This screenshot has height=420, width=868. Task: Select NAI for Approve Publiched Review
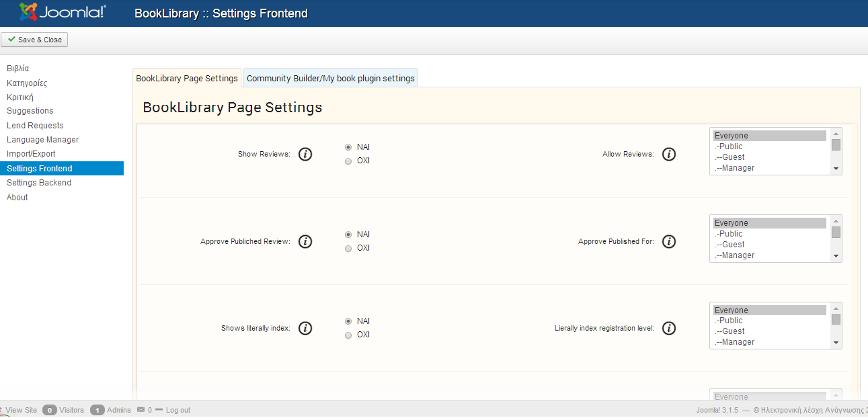pos(348,235)
